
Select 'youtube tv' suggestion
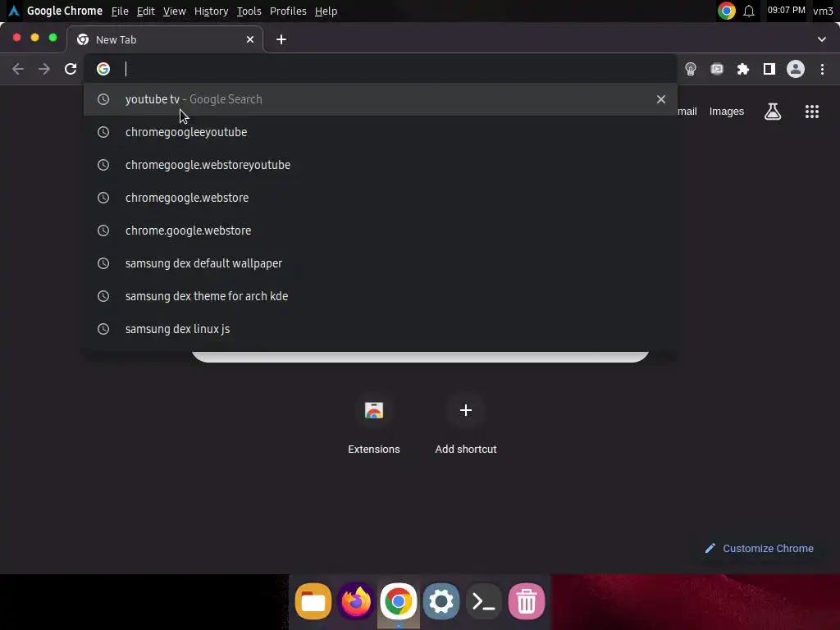(381, 99)
